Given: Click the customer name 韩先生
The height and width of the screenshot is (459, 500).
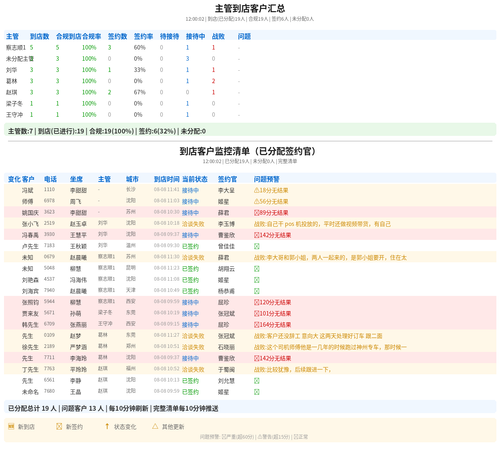Looking at the screenshot, I should click(x=30, y=325).
